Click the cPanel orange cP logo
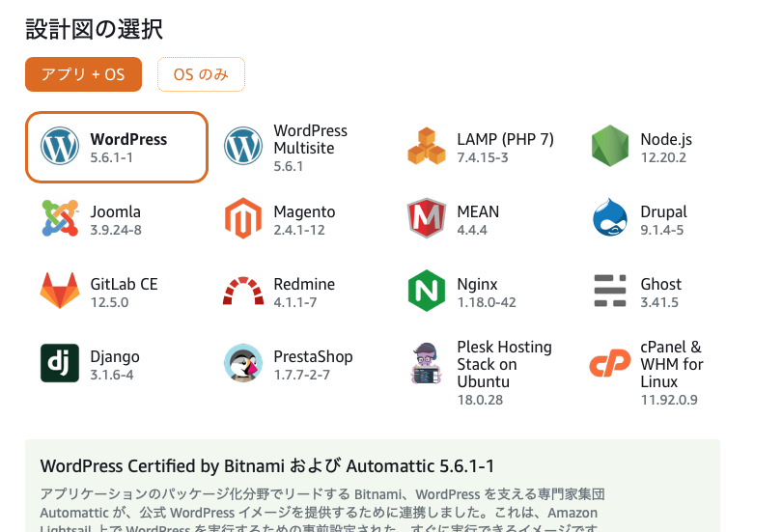782x532 pixels. pyautogui.click(x=610, y=363)
